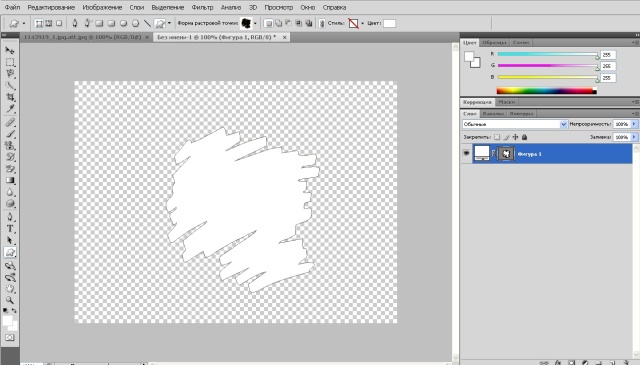Swap foreground and background colors
The width and height of the screenshot is (640, 365).
pos(14,311)
